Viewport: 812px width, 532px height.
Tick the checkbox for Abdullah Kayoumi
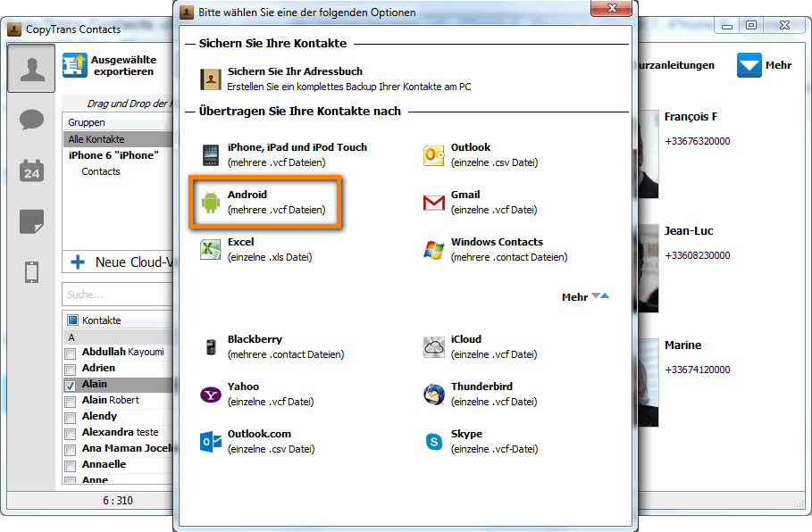click(70, 354)
